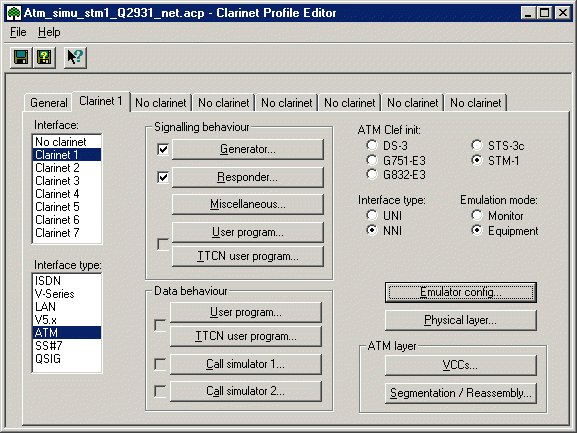Screen dimensions: 577x433
Task: Select the Clarinet 1 tab
Action: pos(101,101)
